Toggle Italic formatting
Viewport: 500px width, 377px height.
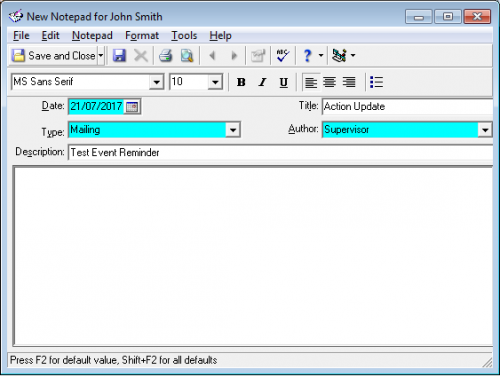pos(262,82)
